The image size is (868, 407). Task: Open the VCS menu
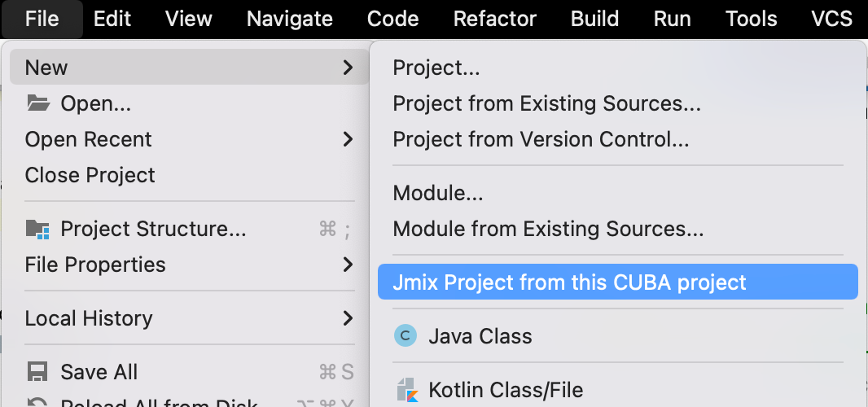(x=831, y=19)
